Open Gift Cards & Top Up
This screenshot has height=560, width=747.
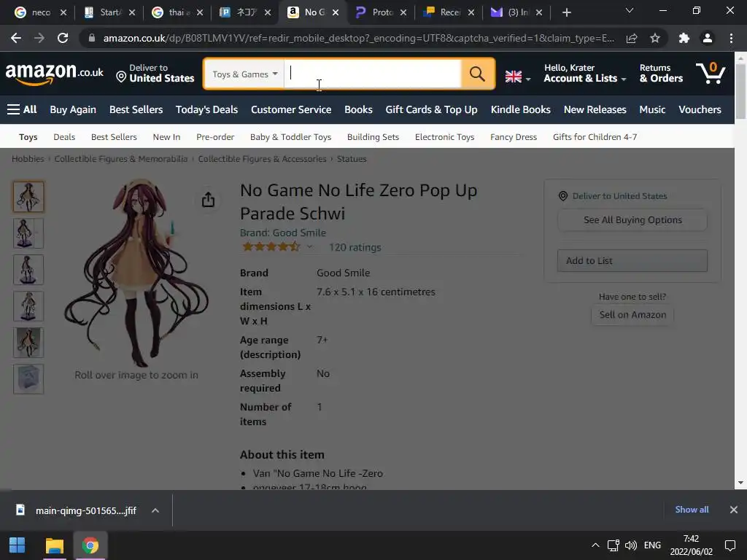[432, 109]
